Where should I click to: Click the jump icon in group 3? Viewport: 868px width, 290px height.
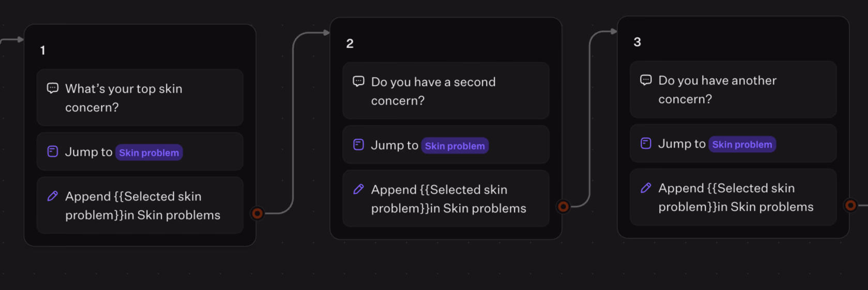pyautogui.click(x=646, y=143)
